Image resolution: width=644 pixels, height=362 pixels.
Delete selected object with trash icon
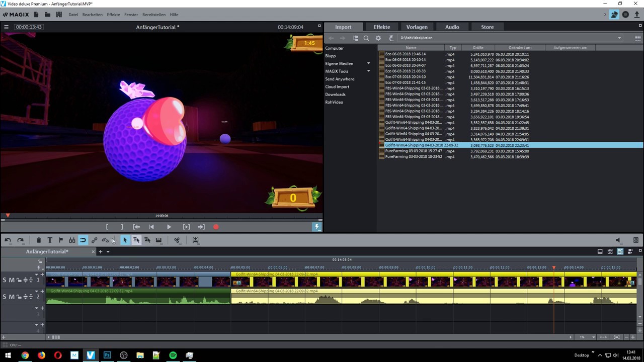click(x=39, y=240)
